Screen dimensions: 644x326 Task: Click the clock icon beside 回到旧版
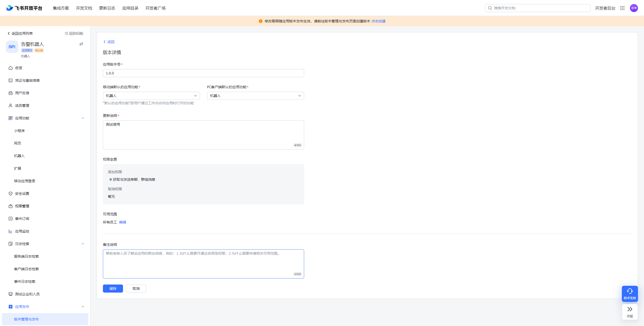(x=66, y=33)
